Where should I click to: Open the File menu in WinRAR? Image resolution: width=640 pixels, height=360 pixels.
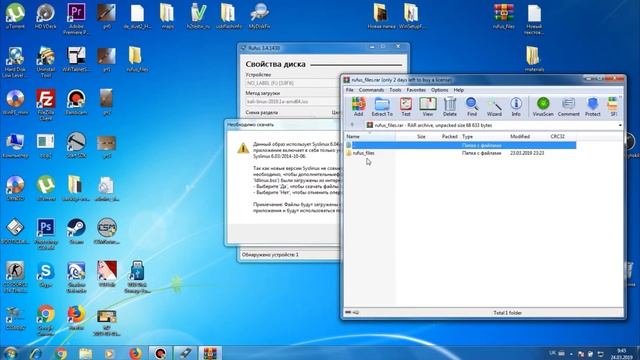(350, 90)
